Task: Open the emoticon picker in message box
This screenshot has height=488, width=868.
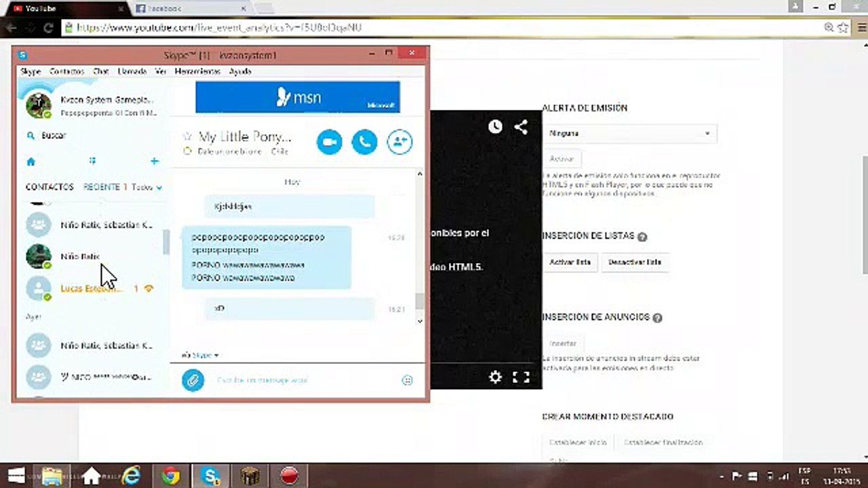Action: pyautogui.click(x=408, y=380)
